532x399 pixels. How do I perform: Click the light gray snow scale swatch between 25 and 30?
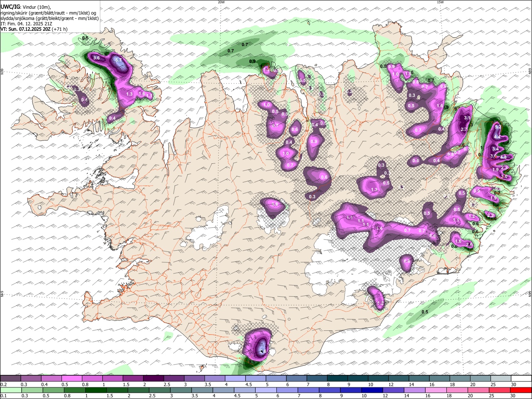coord(501,379)
